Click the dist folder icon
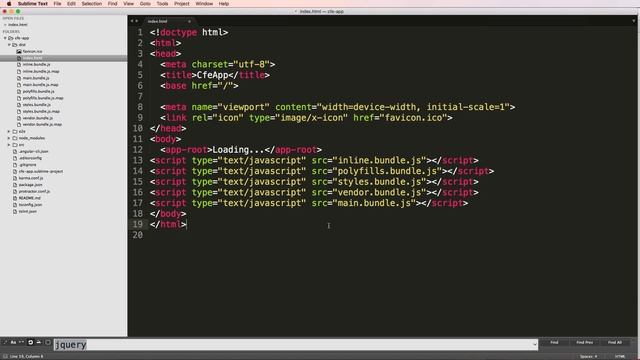This screenshot has height=360, width=640. tap(15, 44)
